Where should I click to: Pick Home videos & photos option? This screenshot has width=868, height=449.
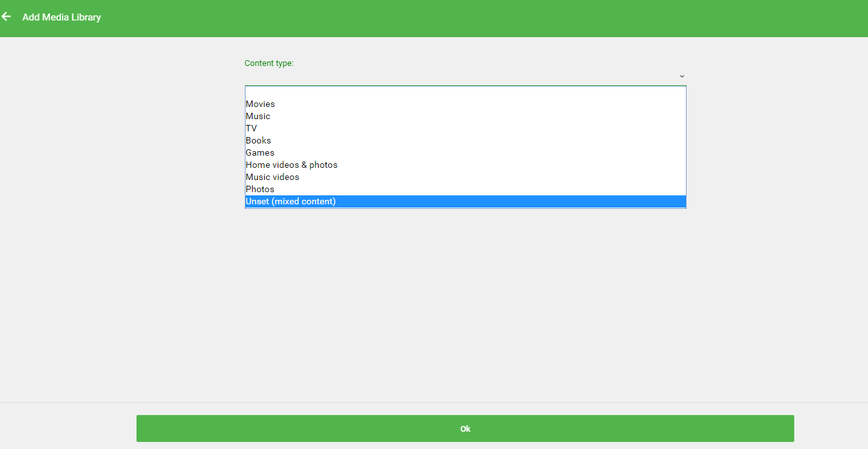click(465, 165)
